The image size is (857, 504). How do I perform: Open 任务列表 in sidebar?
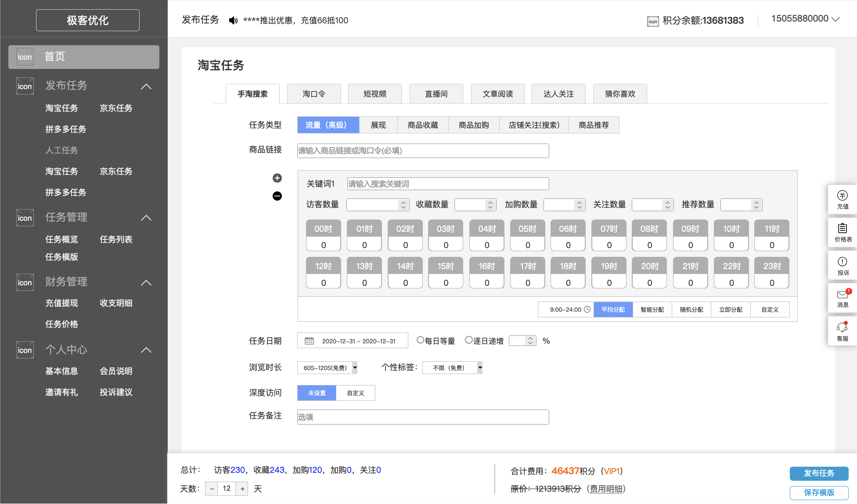click(116, 239)
